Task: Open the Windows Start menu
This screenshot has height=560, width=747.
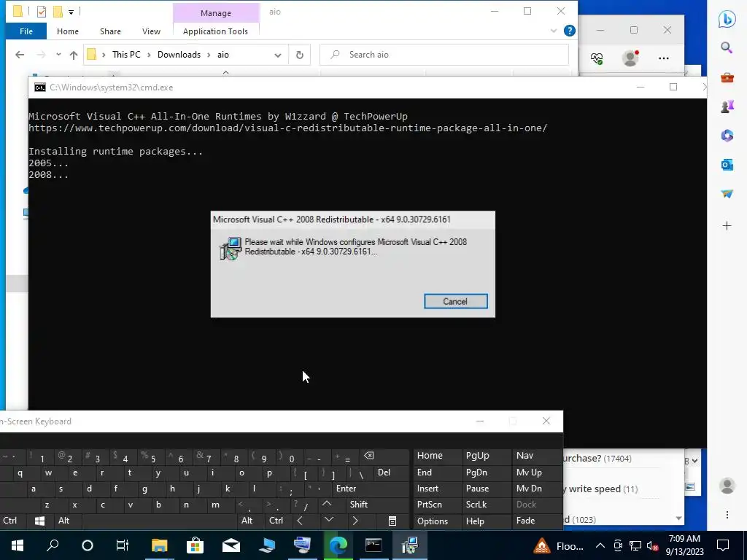Action: [x=18, y=545]
